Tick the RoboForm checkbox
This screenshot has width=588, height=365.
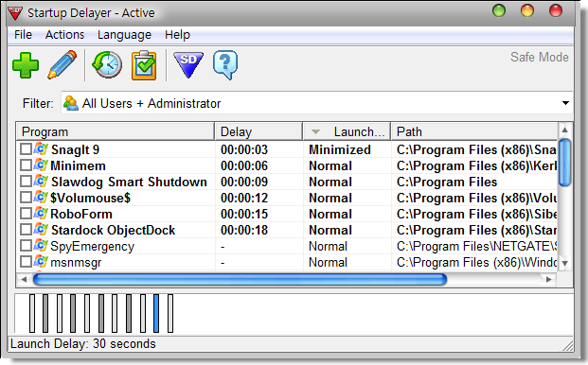tap(26, 214)
